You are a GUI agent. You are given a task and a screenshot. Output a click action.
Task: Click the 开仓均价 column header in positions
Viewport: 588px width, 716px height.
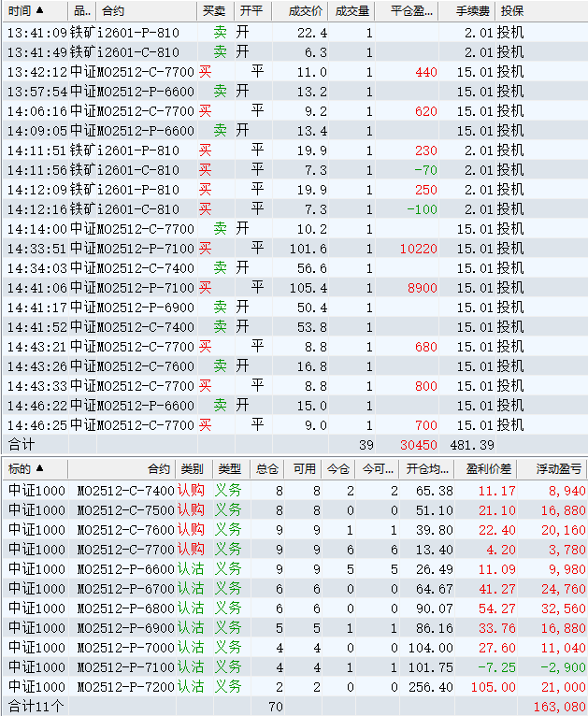[x=427, y=468]
